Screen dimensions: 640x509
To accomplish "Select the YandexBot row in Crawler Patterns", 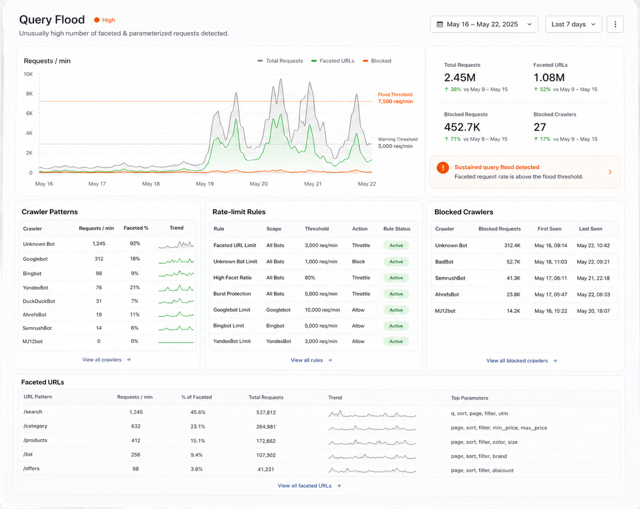I will click(108, 288).
